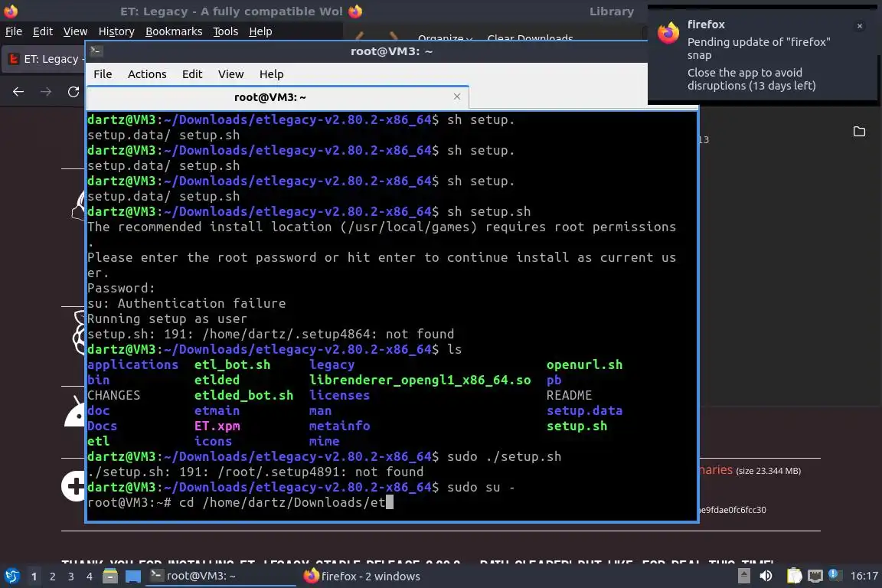Click openurl.sh in ls output
This screenshot has height=588, width=882.
(x=584, y=364)
